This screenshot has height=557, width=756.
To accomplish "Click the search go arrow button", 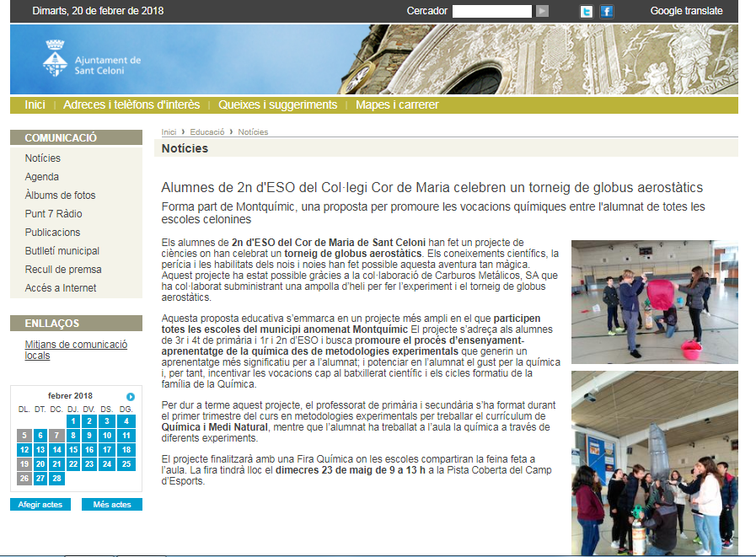I will [543, 11].
